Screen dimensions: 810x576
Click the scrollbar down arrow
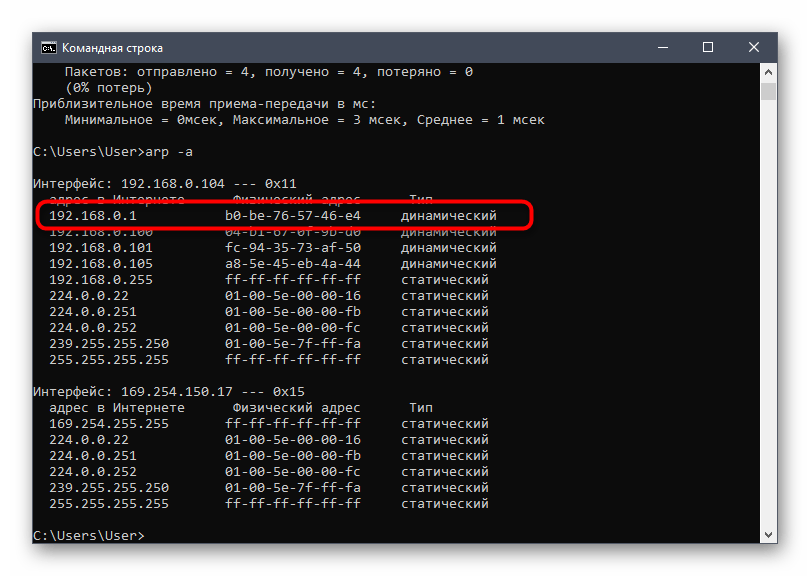point(768,537)
